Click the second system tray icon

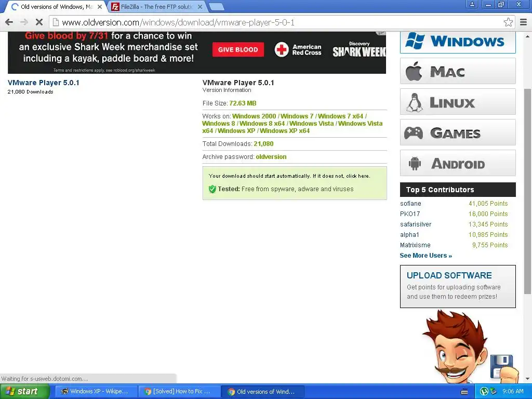[494, 391]
